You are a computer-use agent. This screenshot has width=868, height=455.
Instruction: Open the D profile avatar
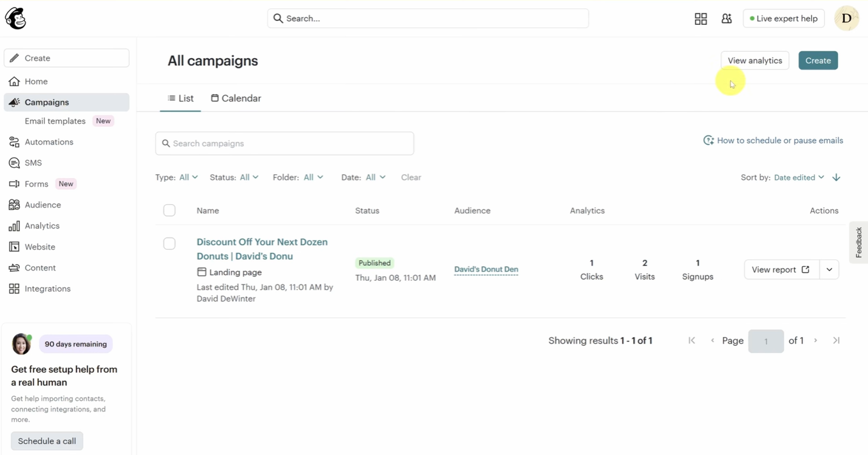[x=846, y=19]
